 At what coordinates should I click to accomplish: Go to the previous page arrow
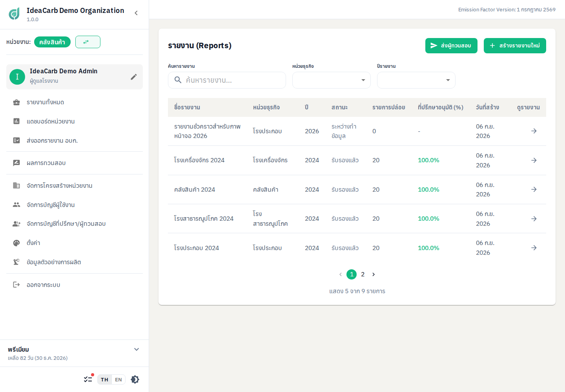(340, 274)
